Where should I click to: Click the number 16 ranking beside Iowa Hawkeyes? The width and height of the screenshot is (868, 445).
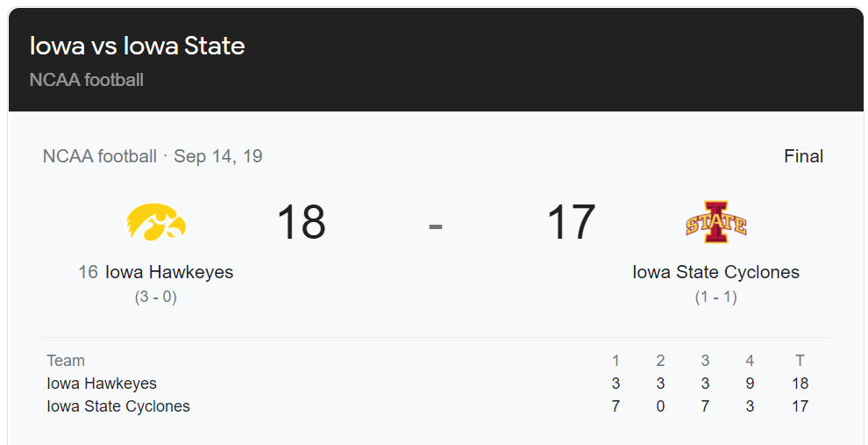[x=88, y=272]
